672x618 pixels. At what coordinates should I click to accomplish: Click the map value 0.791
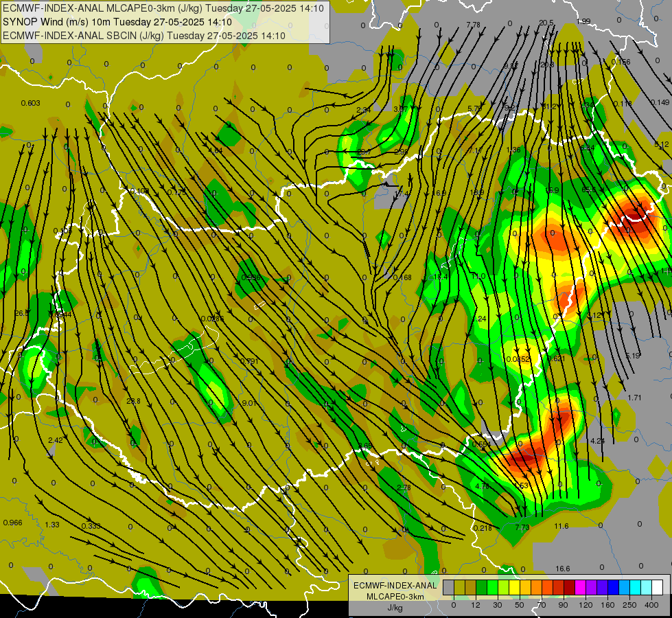tap(249, 361)
